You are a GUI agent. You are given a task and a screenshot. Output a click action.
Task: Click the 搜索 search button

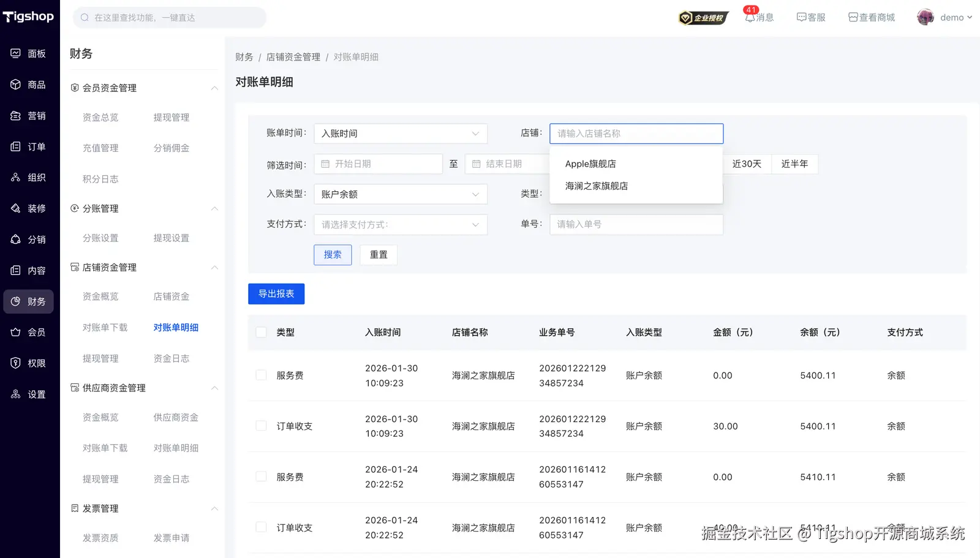point(333,255)
